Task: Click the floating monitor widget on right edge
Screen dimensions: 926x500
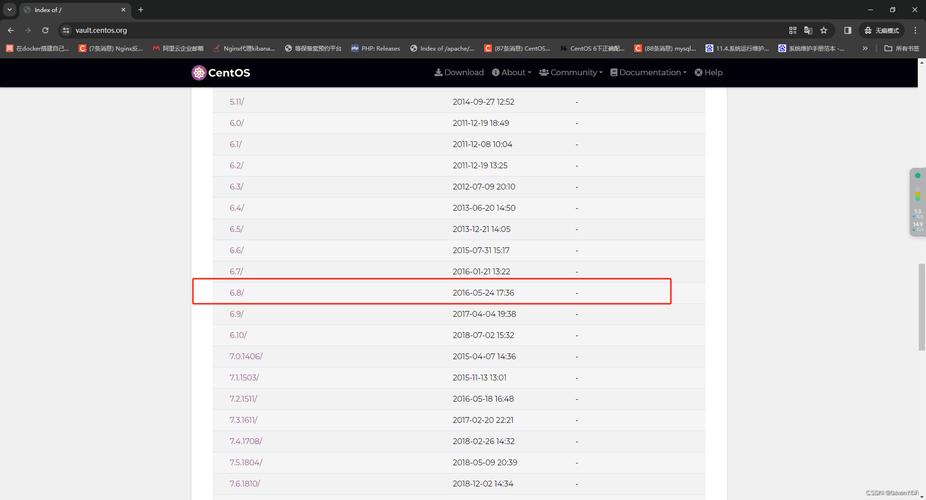Action: point(918,202)
